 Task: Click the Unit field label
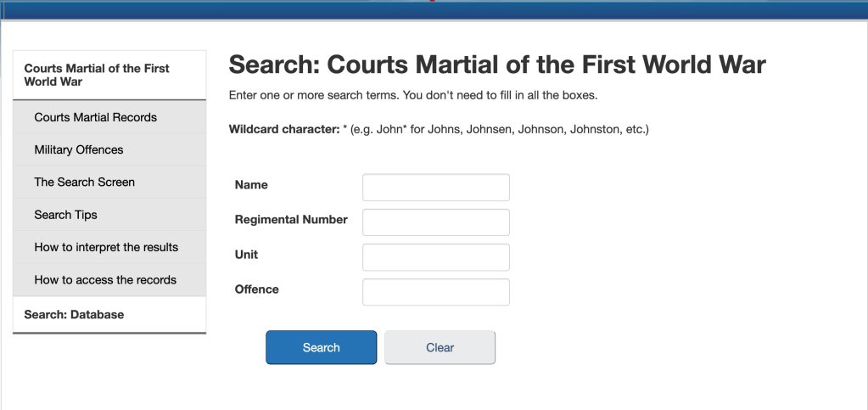(x=246, y=254)
